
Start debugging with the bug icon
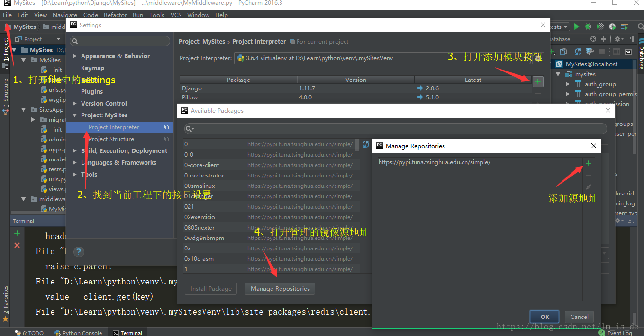tap(589, 27)
